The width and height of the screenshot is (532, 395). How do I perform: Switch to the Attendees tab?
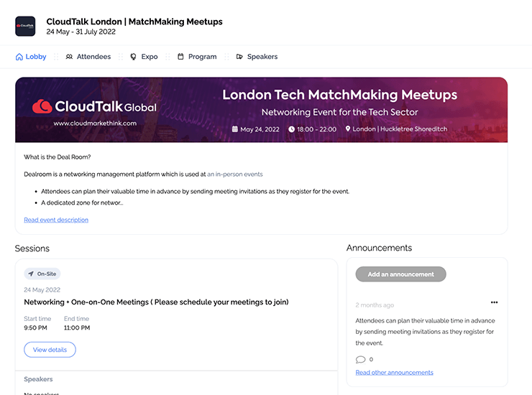(93, 57)
